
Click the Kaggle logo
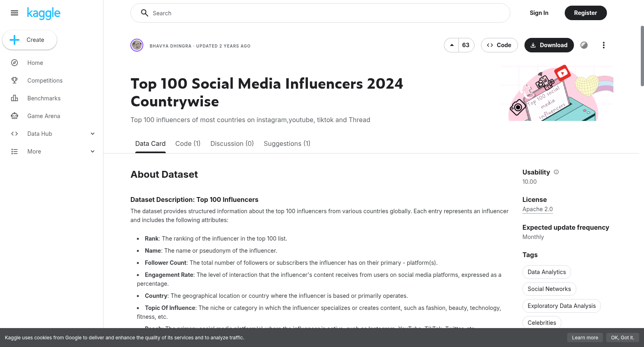43,13
